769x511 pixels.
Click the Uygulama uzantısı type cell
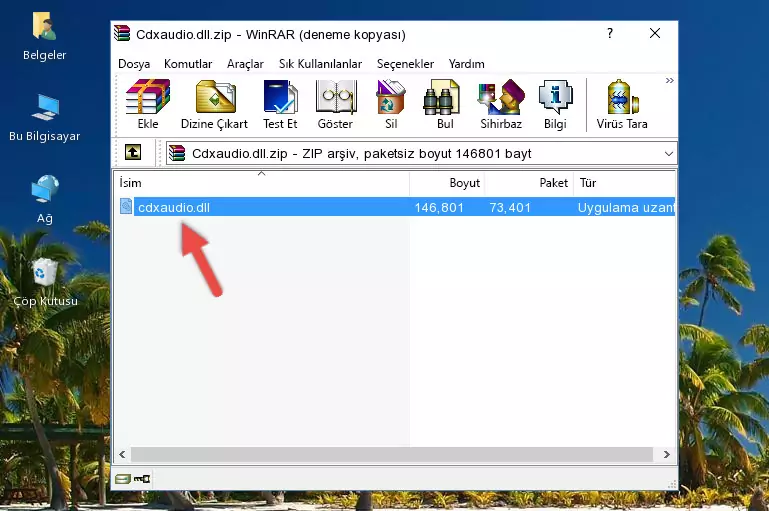pos(626,207)
